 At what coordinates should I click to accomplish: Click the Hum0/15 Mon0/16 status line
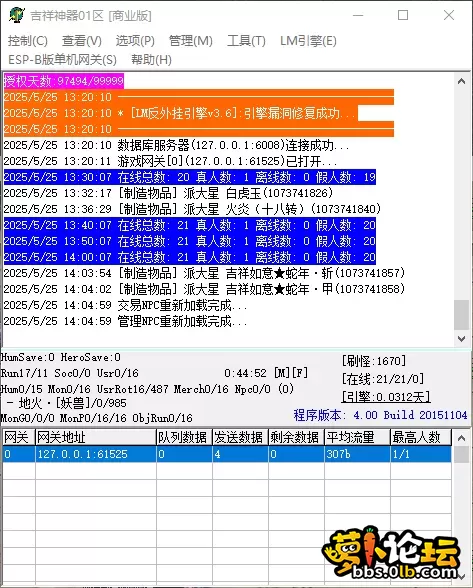147,389
